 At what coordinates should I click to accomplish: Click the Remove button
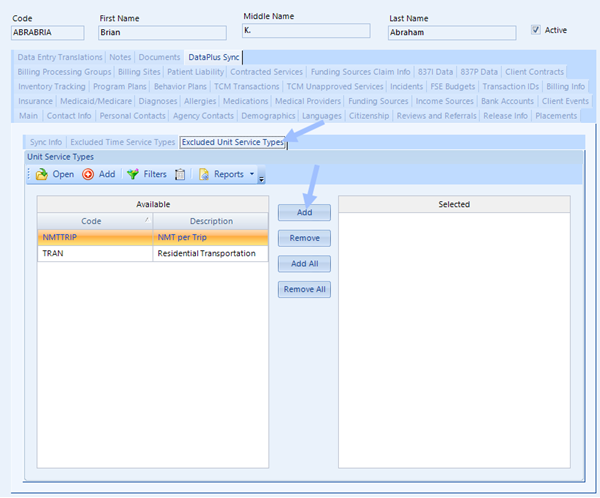[304, 239]
